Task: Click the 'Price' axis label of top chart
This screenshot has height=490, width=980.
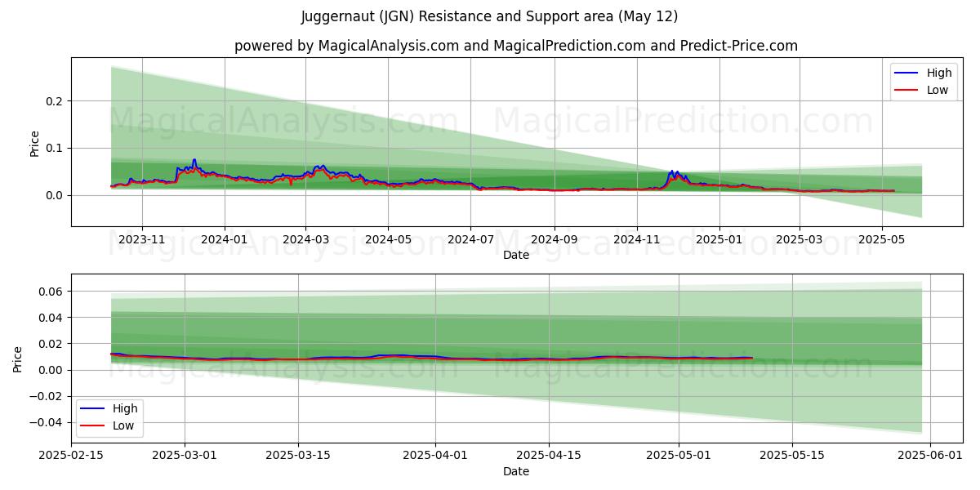Action: 34,143
